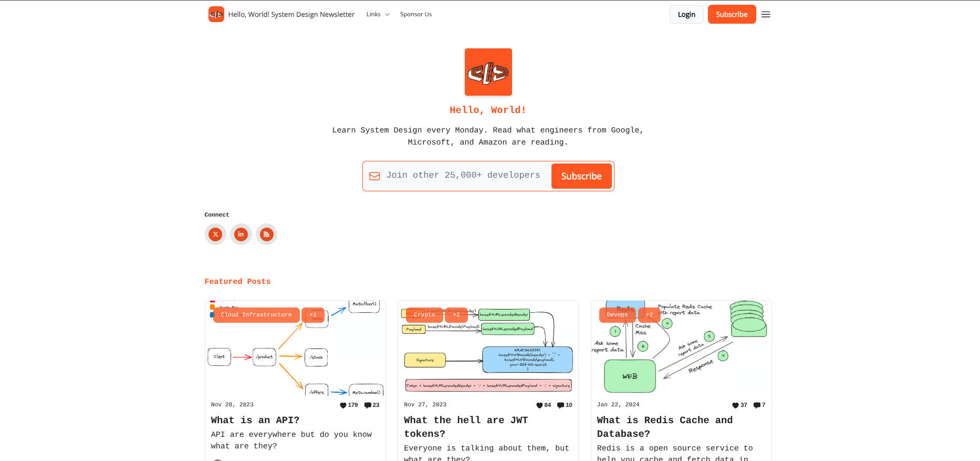Open the hamburger menu icon
980x461 pixels.
click(766, 15)
